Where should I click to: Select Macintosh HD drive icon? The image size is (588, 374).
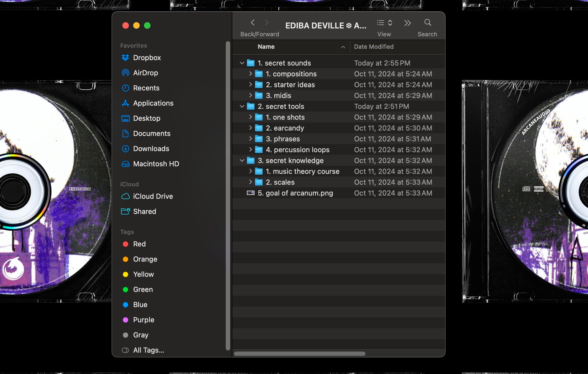[x=125, y=164]
